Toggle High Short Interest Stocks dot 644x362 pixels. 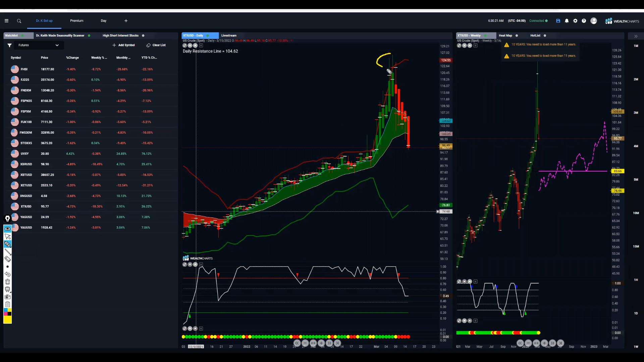(x=143, y=36)
